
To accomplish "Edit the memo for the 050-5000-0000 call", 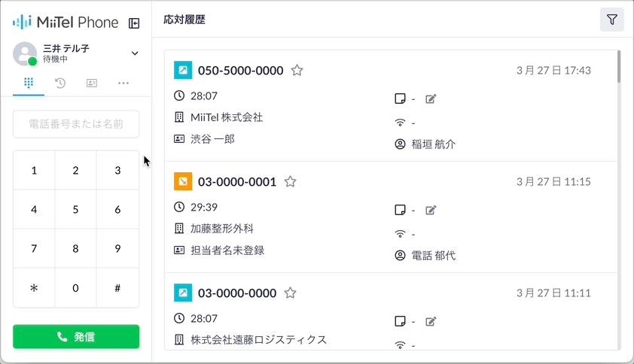I will click(x=431, y=99).
